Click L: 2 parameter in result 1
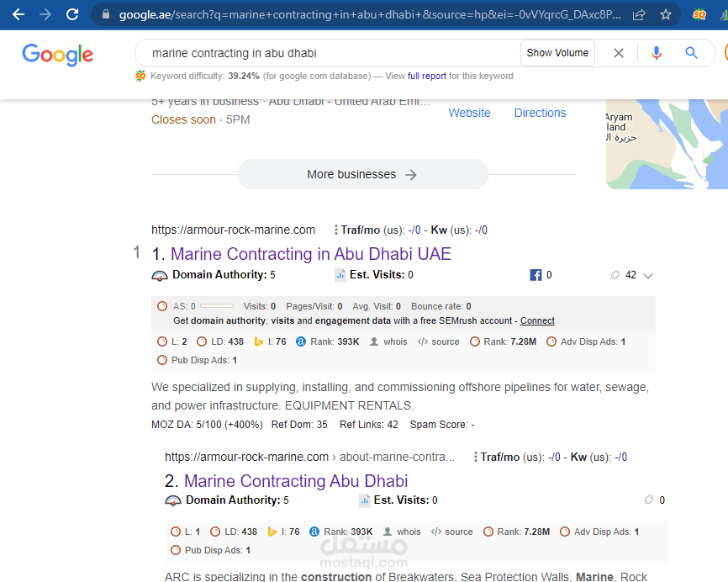Viewport: 728px width, 582px height. pyautogui.click(x=172, y=341)
